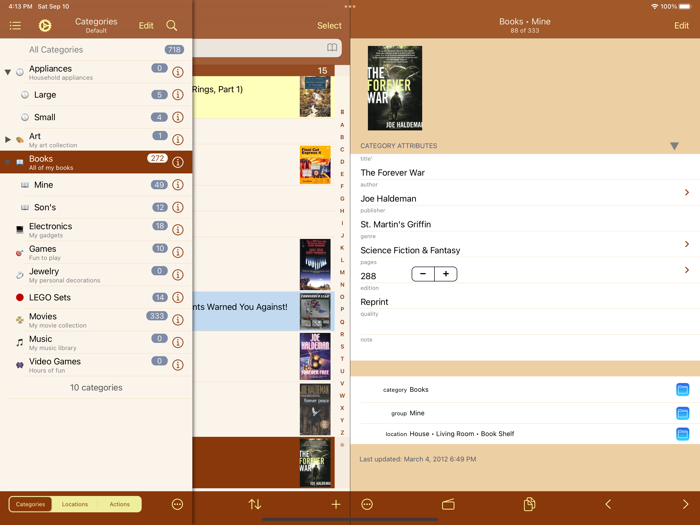Show info for Large subcategory
This screenshot has width=700, height=525.
coord(178,95)
